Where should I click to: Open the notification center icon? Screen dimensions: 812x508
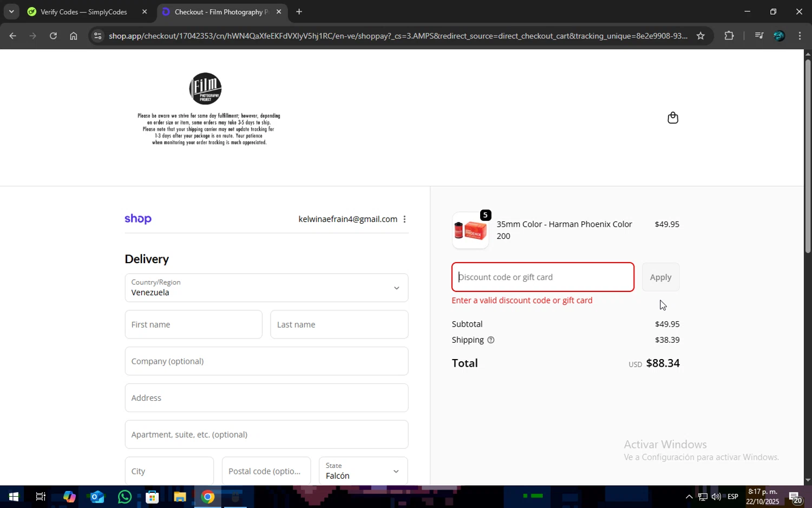click(x=795, y=497)
